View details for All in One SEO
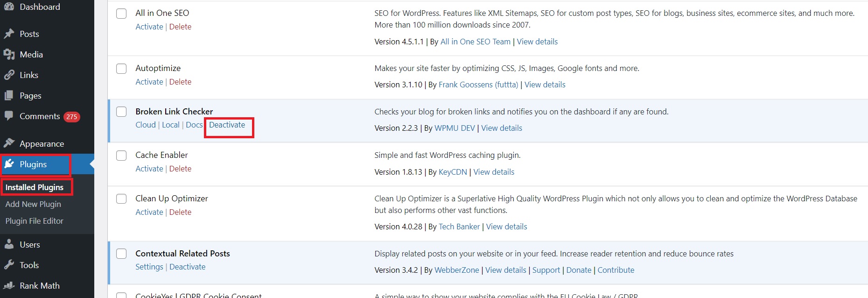 [537, 42]
